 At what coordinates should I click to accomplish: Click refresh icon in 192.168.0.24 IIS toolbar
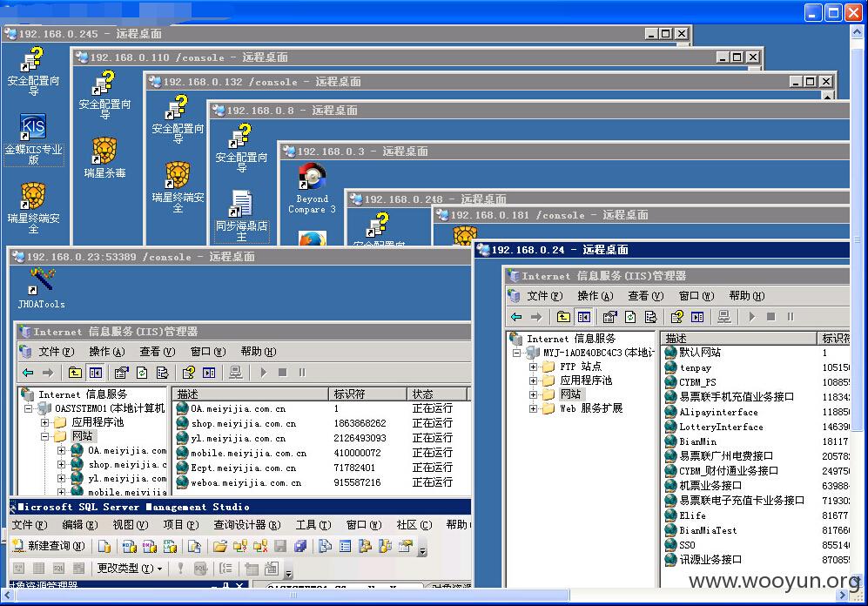pos(630,317)
